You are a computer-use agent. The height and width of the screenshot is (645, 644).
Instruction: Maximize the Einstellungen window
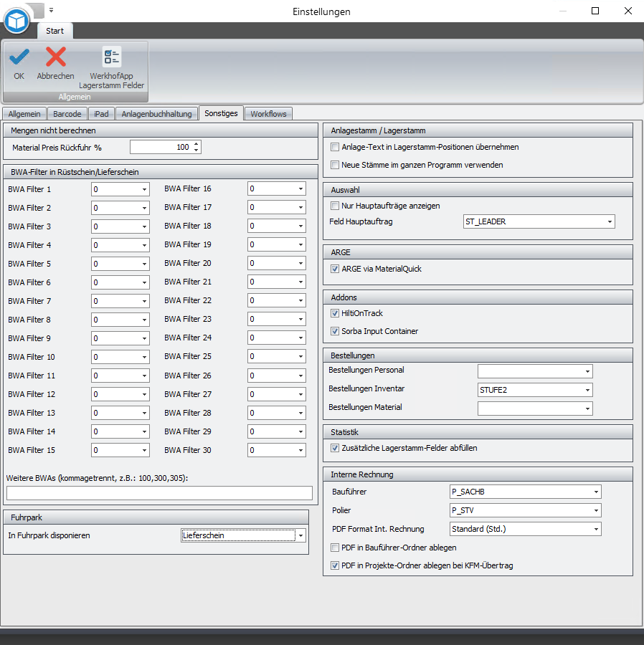595,11
